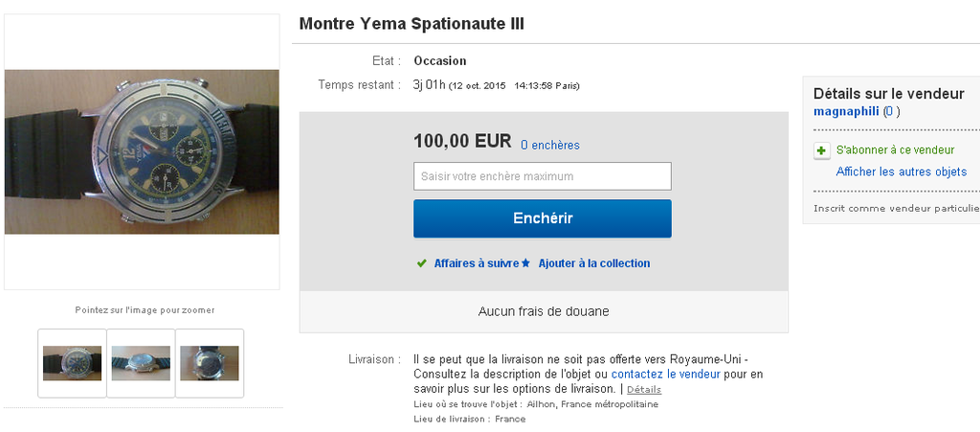Select the first watch thumbnail
Viewport: 980px width, 432px height.
[x=72, y=363]
